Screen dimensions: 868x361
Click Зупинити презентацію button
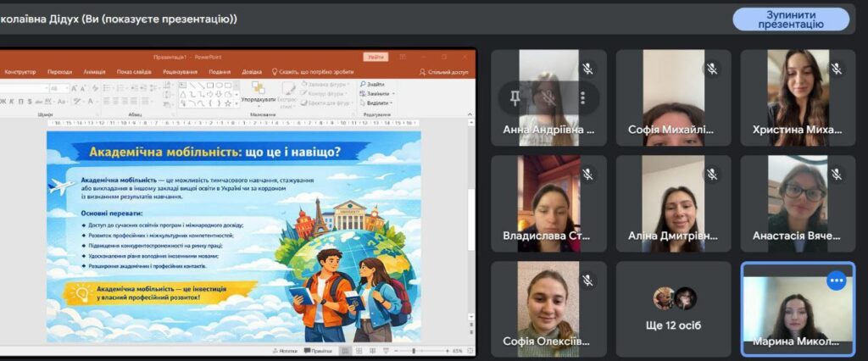(790, 19)
